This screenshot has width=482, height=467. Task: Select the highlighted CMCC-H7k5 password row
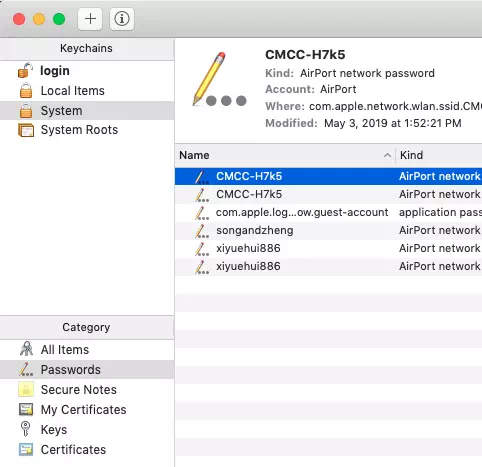(328, 176)
